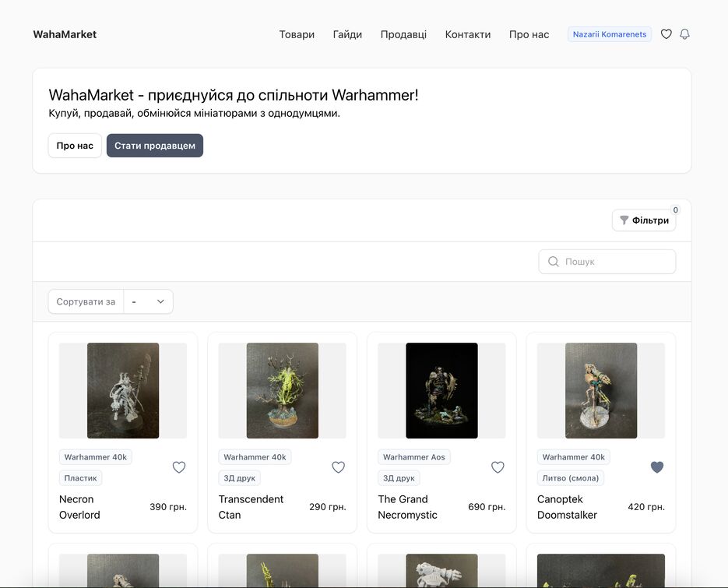Open The Grand Necromystic product image

(x=441, y=391)
